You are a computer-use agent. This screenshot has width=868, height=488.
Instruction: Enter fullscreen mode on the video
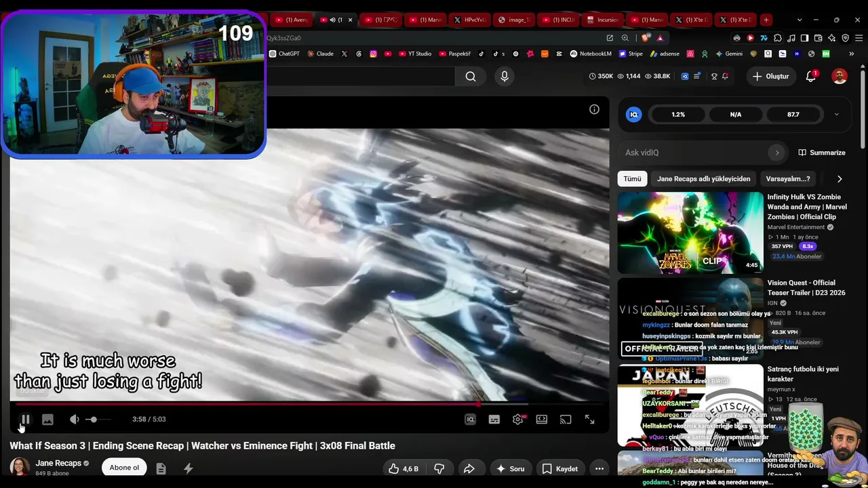(590, 420)
